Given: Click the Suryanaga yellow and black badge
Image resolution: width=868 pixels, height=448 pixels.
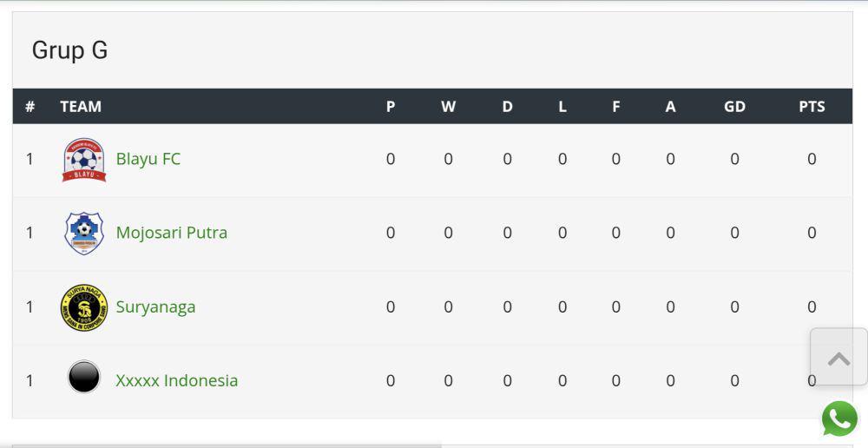Looking at the screenshot, I should pos(84,307).
